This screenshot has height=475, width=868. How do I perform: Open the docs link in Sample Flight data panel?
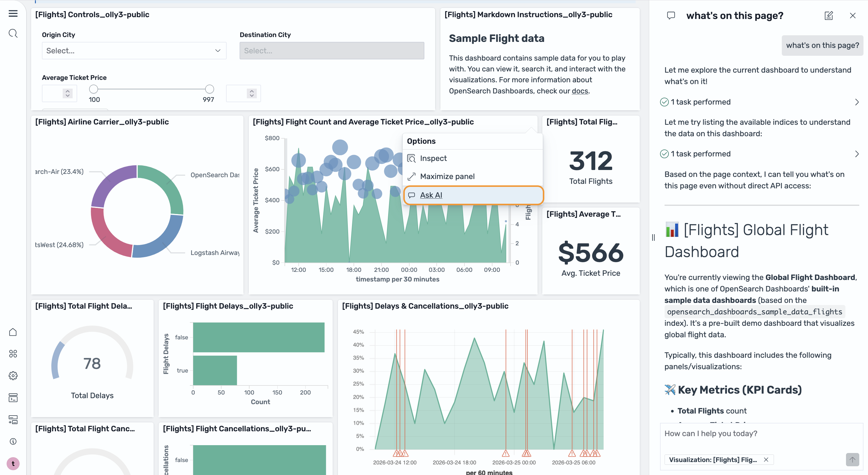[x=580, y=91]
